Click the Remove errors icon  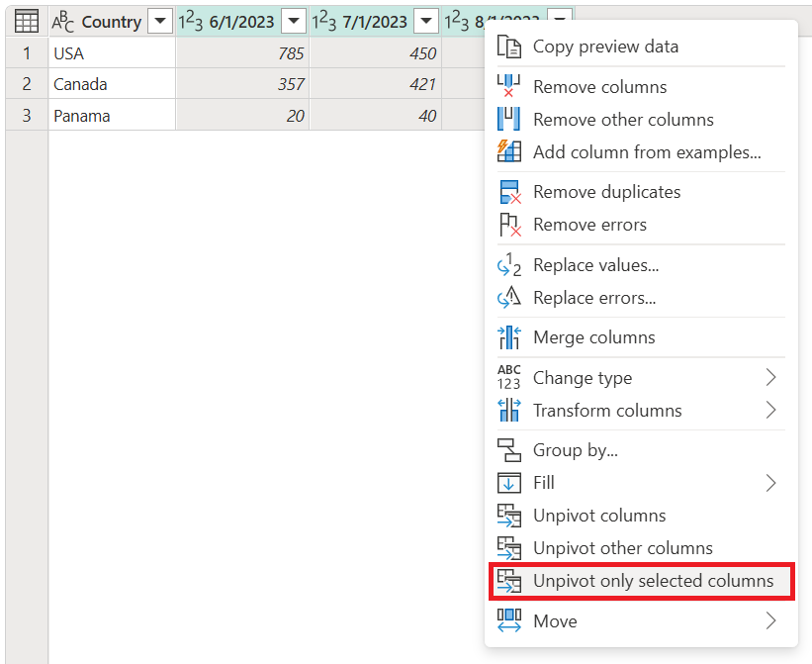pos(508,225)
